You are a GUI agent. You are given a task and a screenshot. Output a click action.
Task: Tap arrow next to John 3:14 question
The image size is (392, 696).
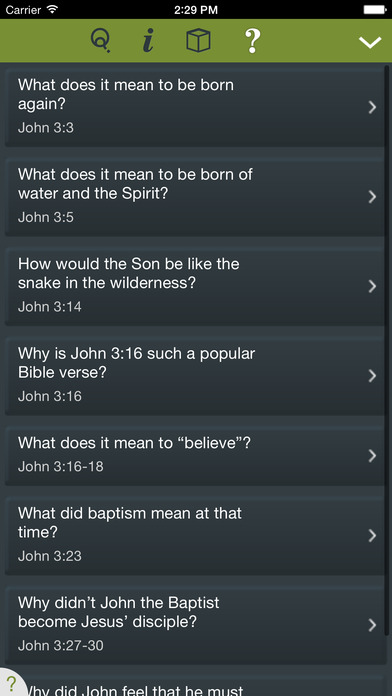(x=372, y=286)
